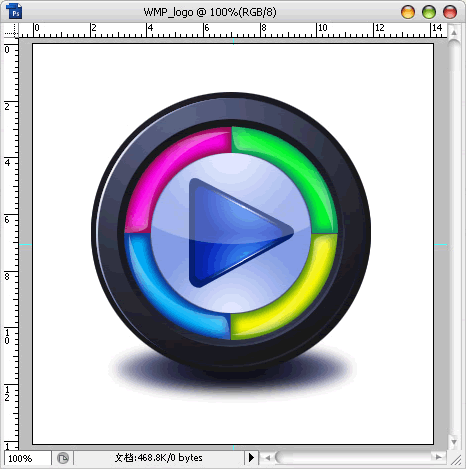Click the horizontal scrollbar right arrow
The height and width of the screenshot is (469, 466).
[x=438, y=457]
